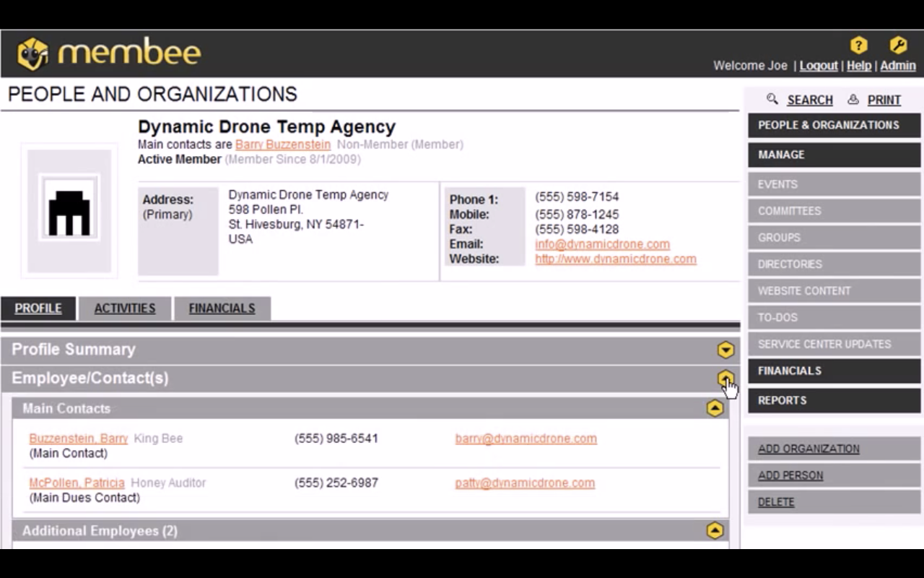Viewport: 924px width, 578px height.
Task: Select COMMITTEES in the sidebar
Action: pyautogui.click(x=834, y=211)
